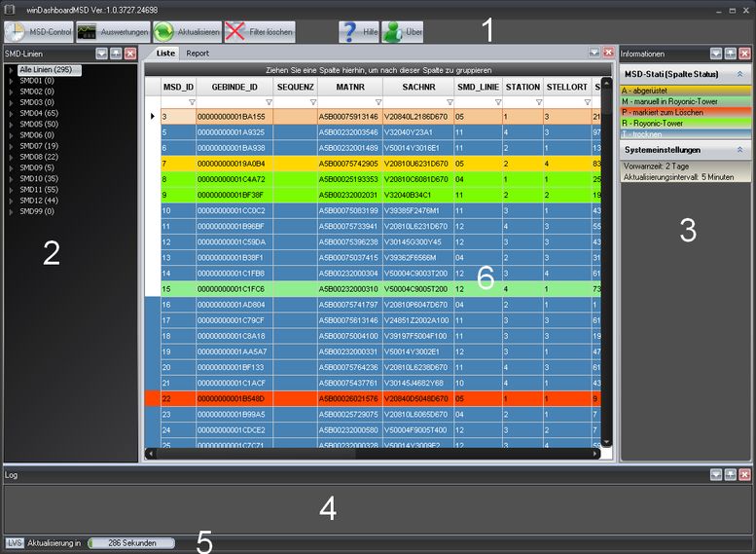Open the STATION column filter icon

539,102
